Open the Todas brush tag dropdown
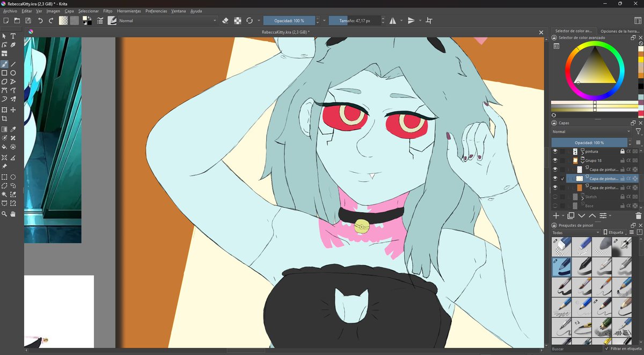Viewport: 644px width, 355px height. coord(575,233)
